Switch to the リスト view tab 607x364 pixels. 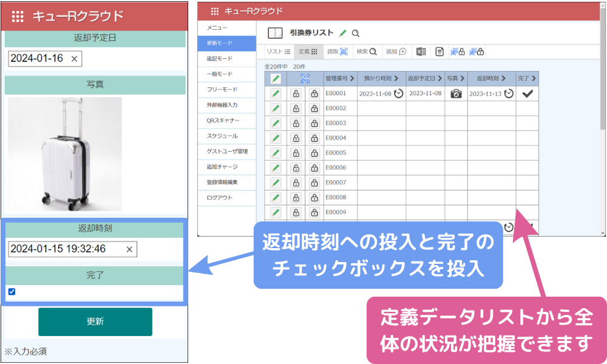[x=279, y=52]
